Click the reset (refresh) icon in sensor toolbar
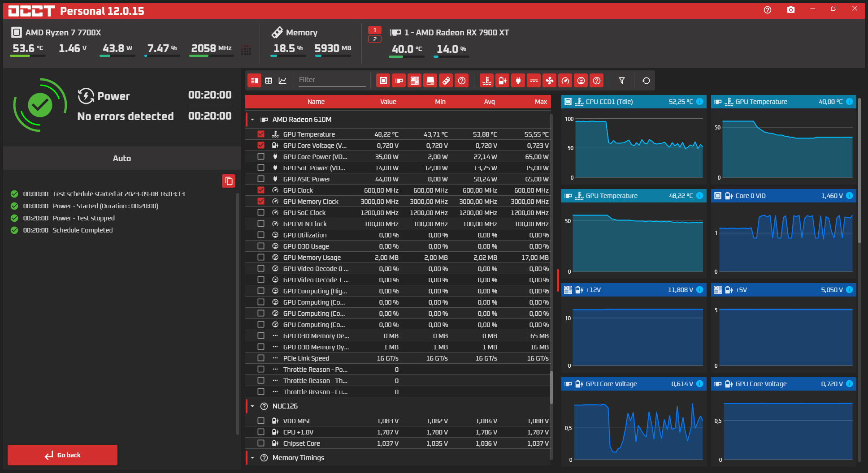Image resolution: width=868 pixels, height=473 pixels. point(646,81)
